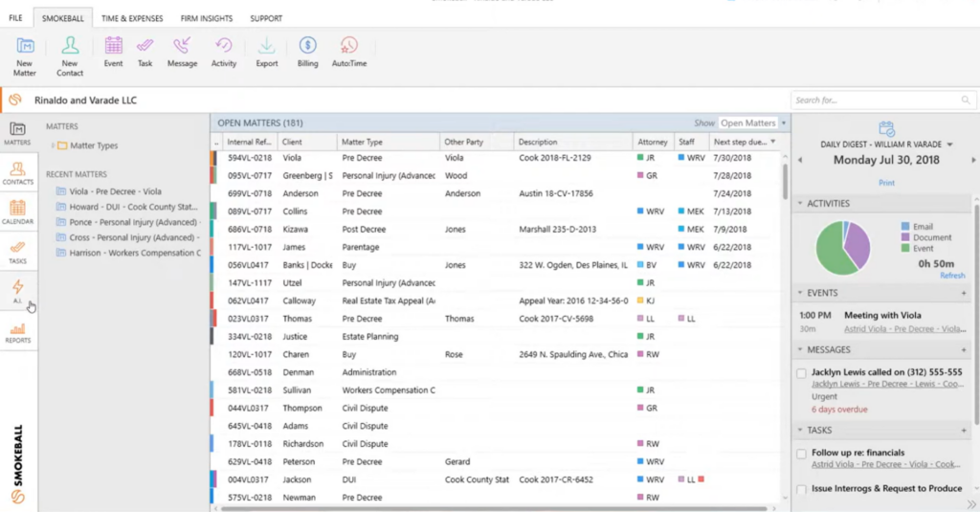Collapse the Messages section
Screen dimensions: 980x512
point(800,349)
